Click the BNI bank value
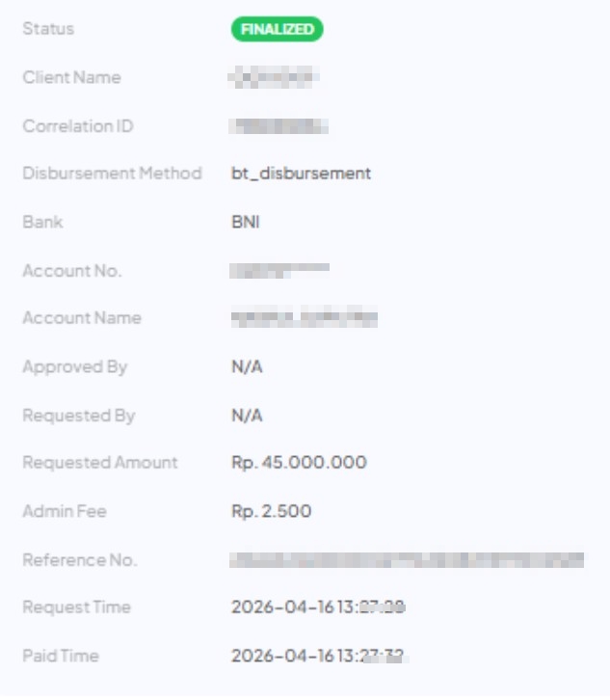Viewport: 610px width, 700px height. [246, 222]
